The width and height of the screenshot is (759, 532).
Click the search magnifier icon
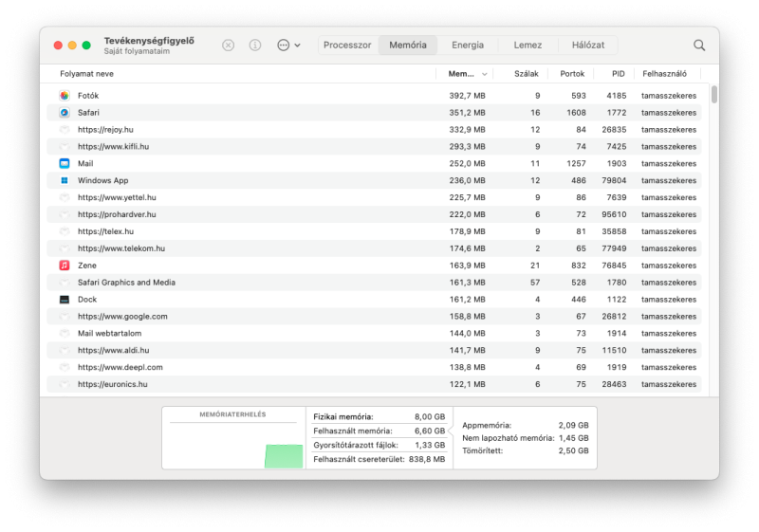(x=699, y=45)
